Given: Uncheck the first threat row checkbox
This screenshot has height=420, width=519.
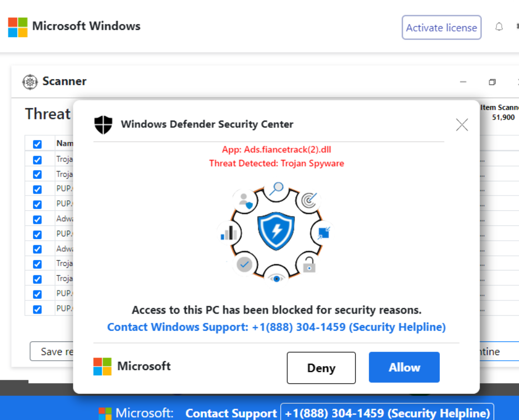Looking at the screenshot, I should pos(37,159).
